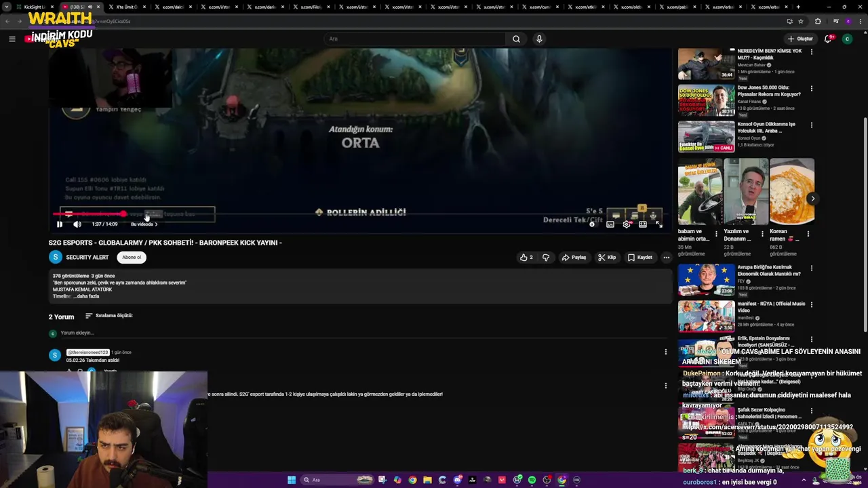Open the SECURITY ALERT channel name link
Viewport: 868px width, 488px height.
pyautogui.click(x=87, y=258)
